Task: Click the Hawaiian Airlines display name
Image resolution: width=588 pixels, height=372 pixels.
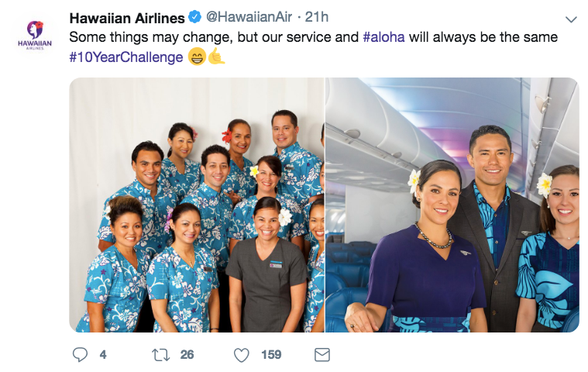Action: tap(127, 18)
